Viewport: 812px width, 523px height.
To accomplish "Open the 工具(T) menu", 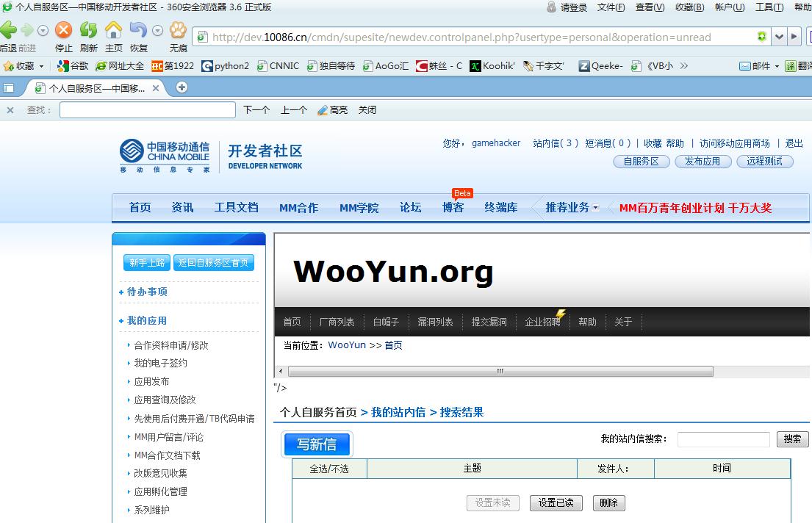I will 769,7.
